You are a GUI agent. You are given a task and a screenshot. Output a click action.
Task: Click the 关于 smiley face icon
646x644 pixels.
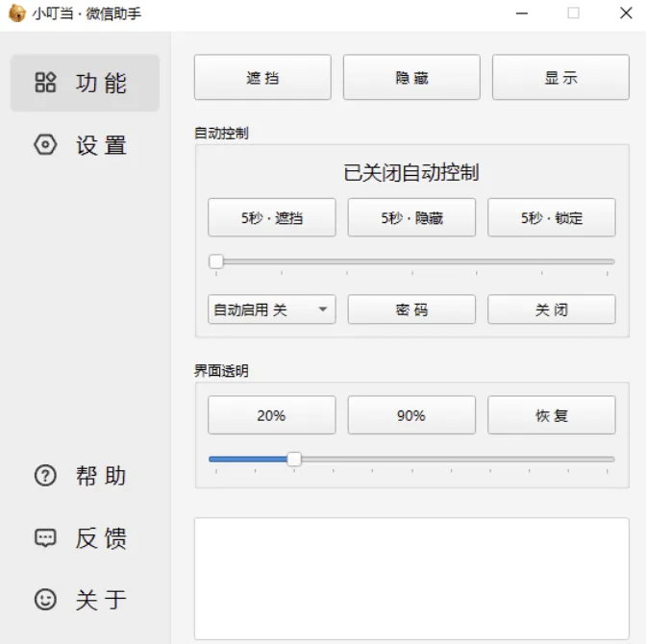(45, 600)
